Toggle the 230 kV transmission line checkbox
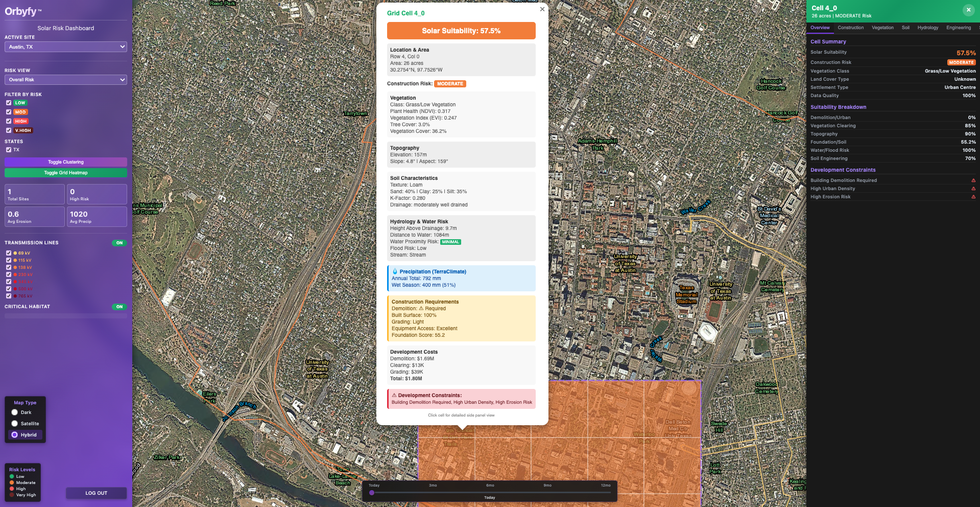 9,274
